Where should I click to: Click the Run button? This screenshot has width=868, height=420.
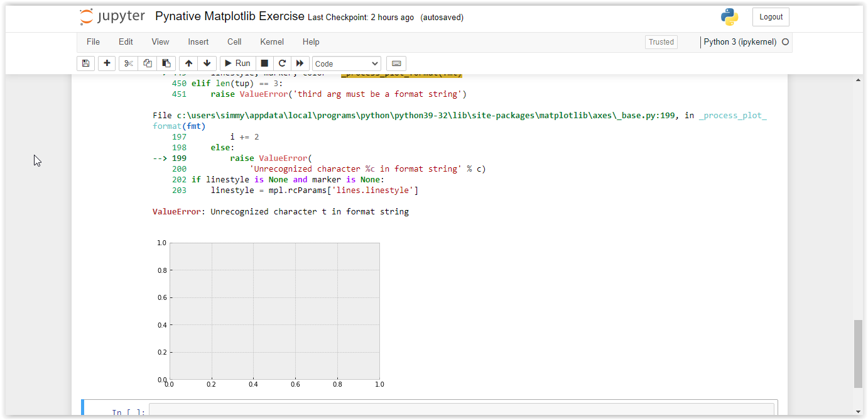coord(237,63)
